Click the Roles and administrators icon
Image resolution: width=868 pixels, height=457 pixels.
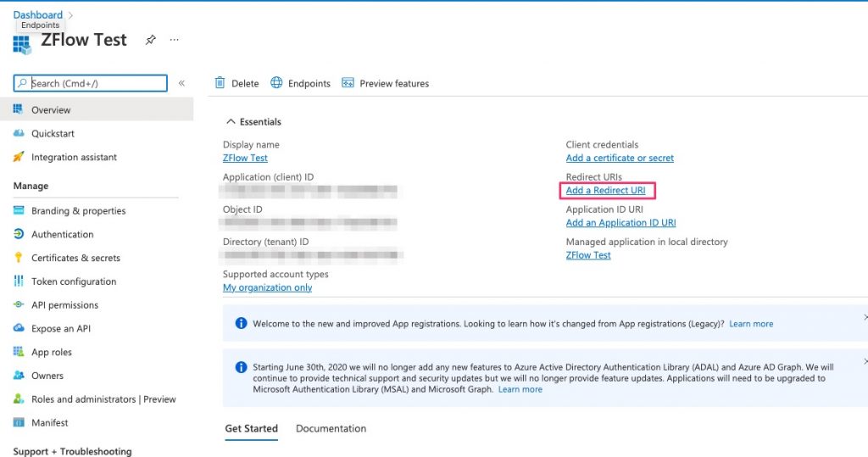point(19,398)
